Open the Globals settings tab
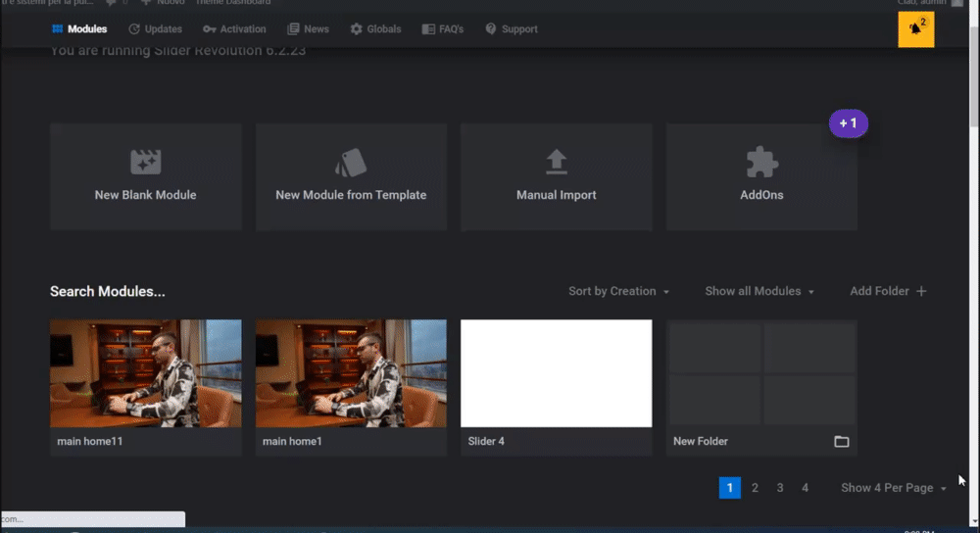The height and width of the screenshot is (533, 980). (x=375, y=28)
